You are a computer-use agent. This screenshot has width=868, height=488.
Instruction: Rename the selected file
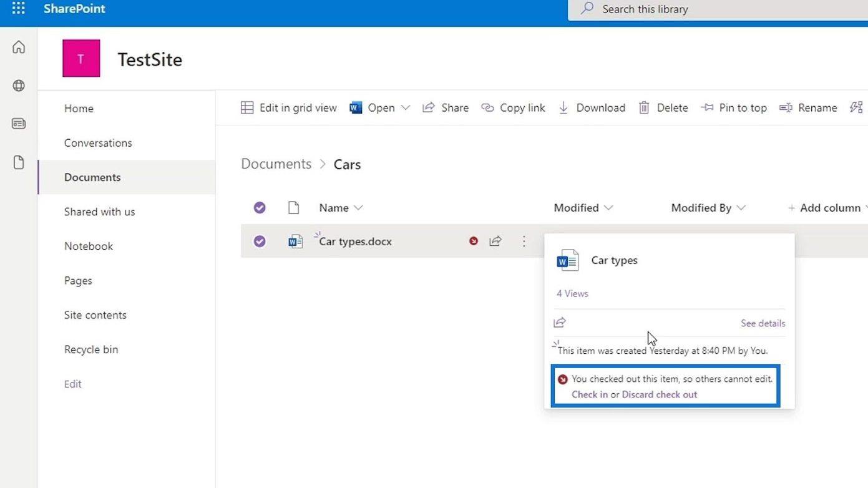click(x=808, y=108)
